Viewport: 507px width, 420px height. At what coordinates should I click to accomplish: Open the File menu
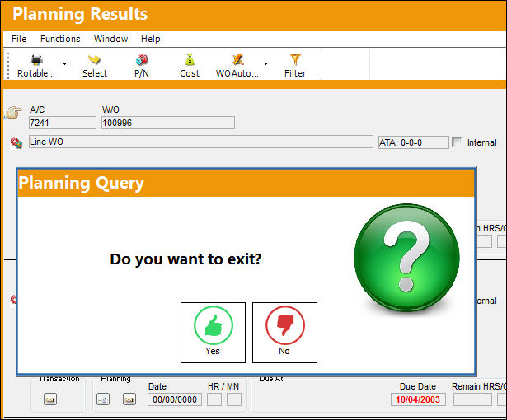(19, 39)
